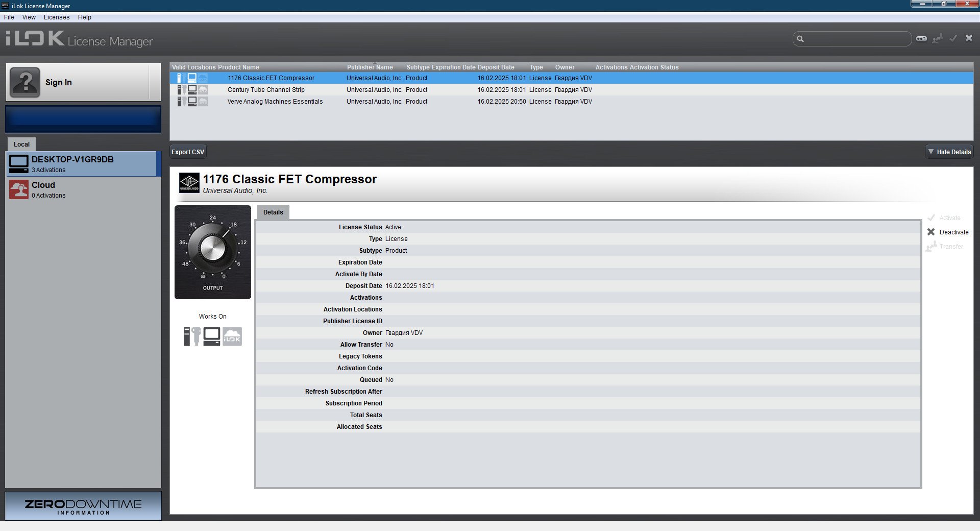This screenshot has height=531, width=980.
Task: Click the cloud icon in Verve Analog row
Action: click(203, 102)
